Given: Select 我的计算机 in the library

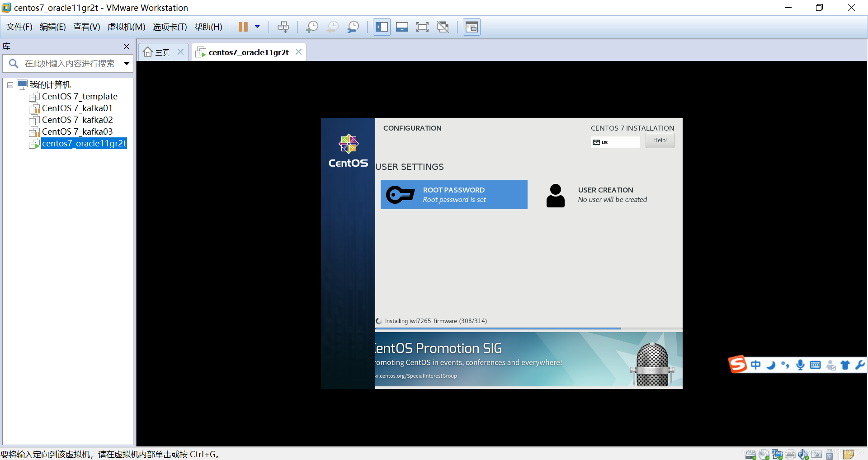Looking at the screenshot, I should tap(50, 85).
